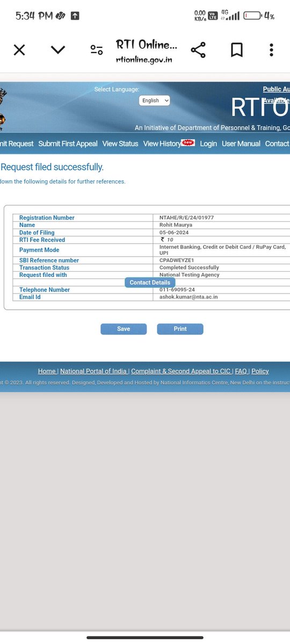Click the Email Id label
The width and height of the screenshot is (290, 644).
[30, 297]
